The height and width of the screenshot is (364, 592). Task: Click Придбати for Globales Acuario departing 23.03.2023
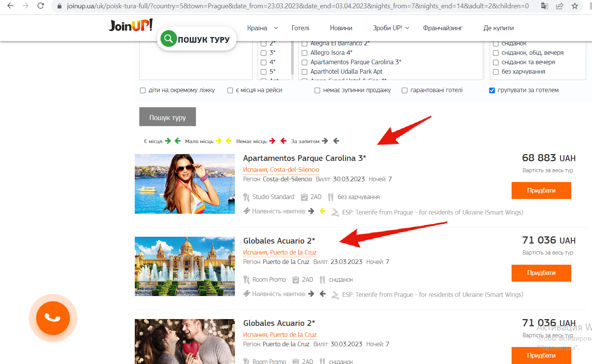(541, 273)
